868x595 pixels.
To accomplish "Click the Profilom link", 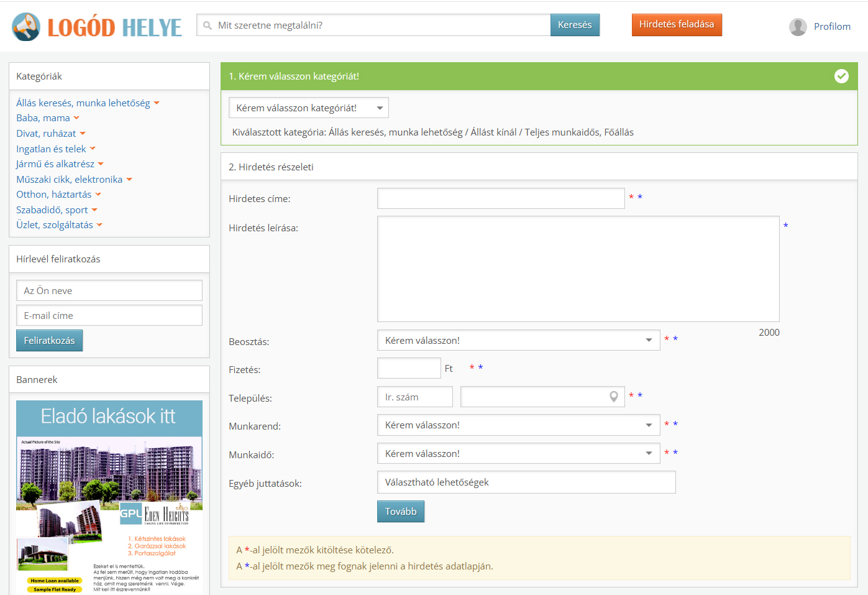I will tap(831, 27).
